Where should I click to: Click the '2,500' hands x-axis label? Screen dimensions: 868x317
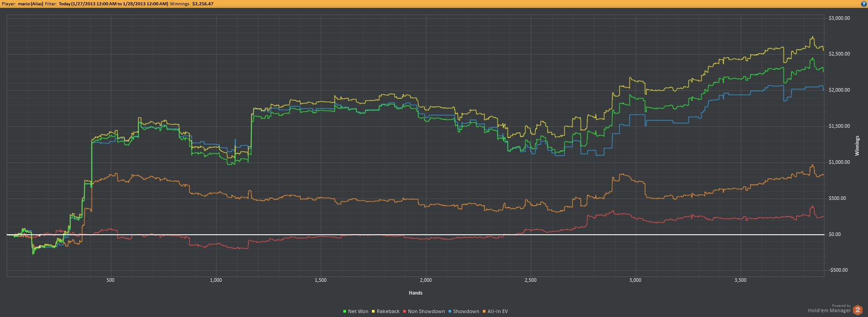tap(531, 280)
